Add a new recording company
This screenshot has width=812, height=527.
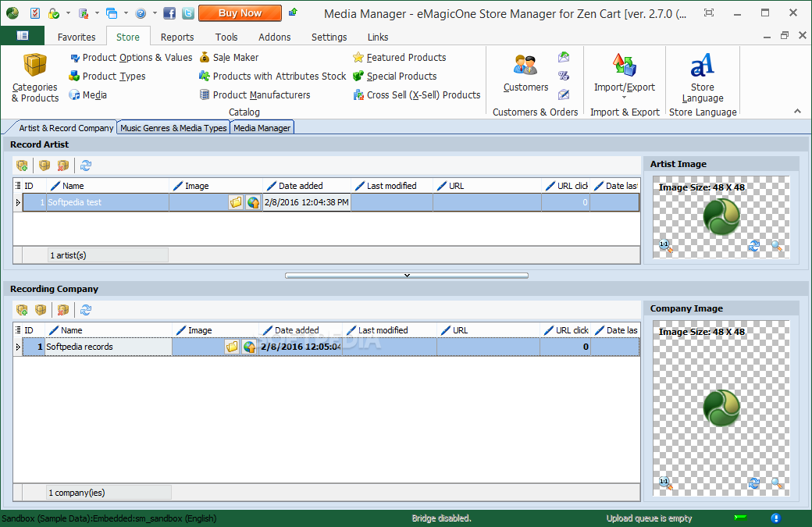click(22, 310)
